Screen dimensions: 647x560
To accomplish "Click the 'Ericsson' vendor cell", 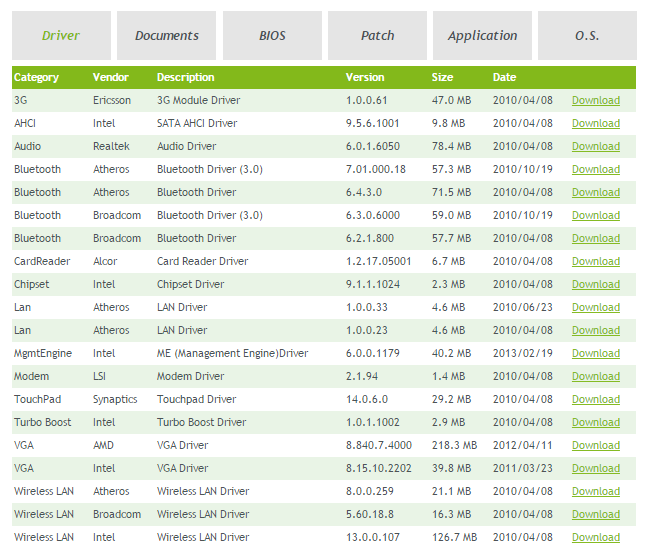I will pyautogui.click(x=112, y=100).
